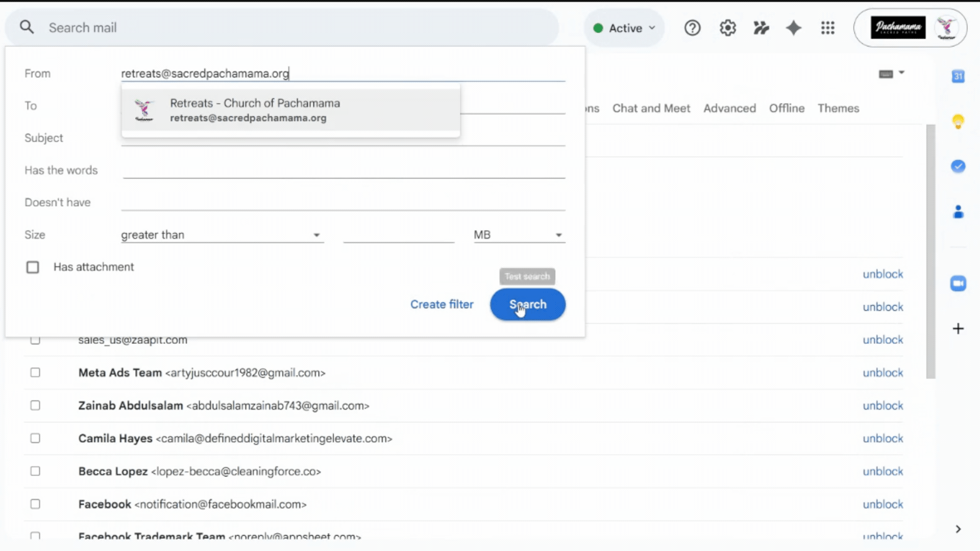Open the Zoom add-on icon
The image size is (980, 551).
pyautogui.click(x=958, y=284)
